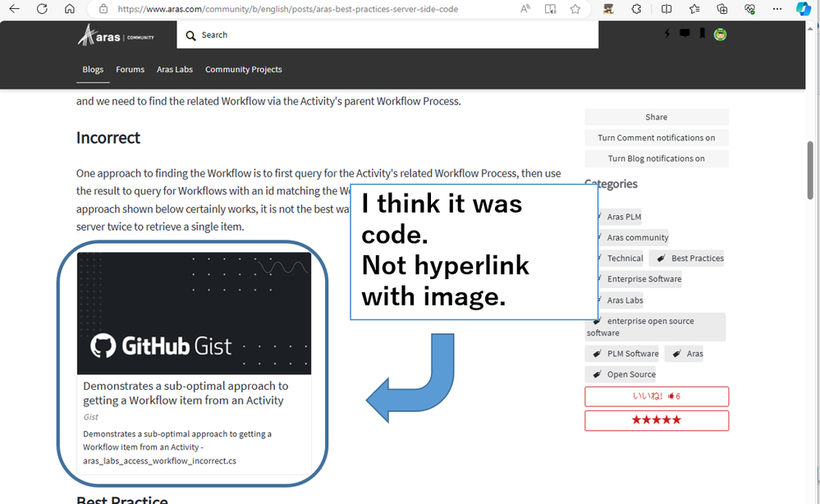Switch to the Blogs tab
Viewport: 820px width, 504px height.
point(93,70)
